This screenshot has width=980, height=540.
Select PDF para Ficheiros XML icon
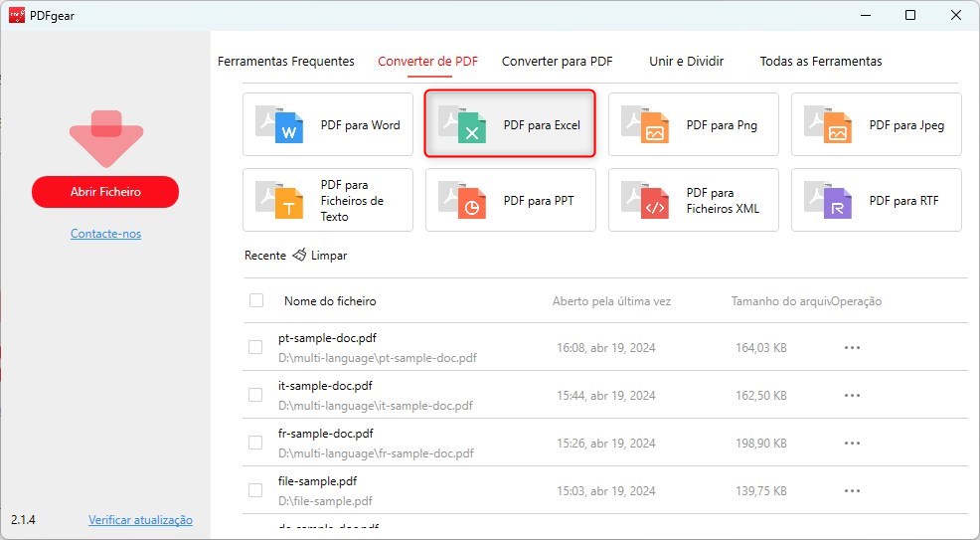(645, 200)
